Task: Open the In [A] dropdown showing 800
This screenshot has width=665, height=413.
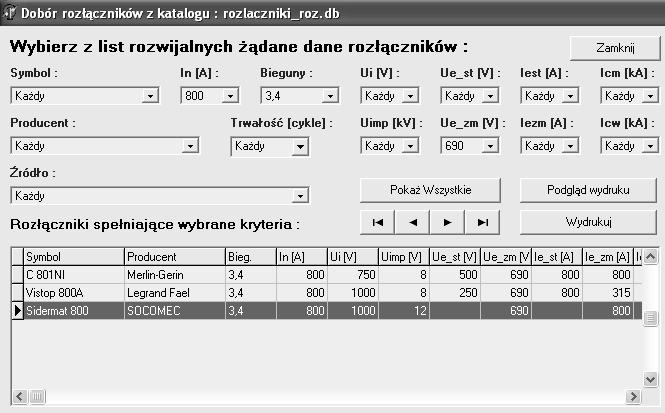Action: pos(230,96)
